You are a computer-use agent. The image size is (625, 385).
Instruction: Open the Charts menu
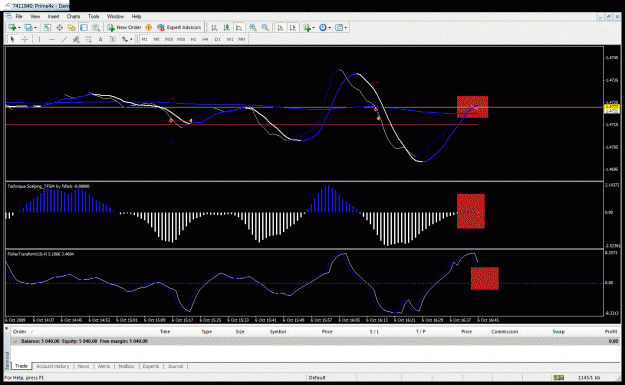[73, 16]
